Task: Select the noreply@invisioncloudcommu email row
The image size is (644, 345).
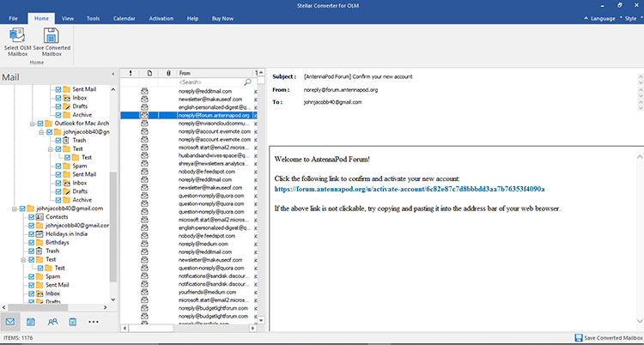Action: click(x=189, y=124)
